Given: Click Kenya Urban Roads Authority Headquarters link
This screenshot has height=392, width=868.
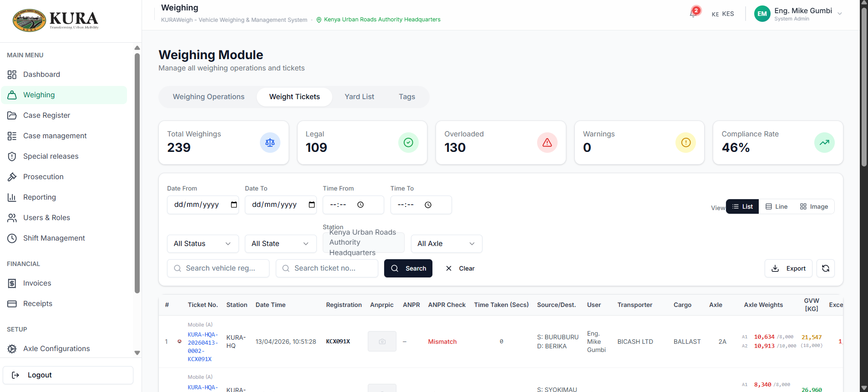Looking at the screenshot, I should [x=382, y=20].
